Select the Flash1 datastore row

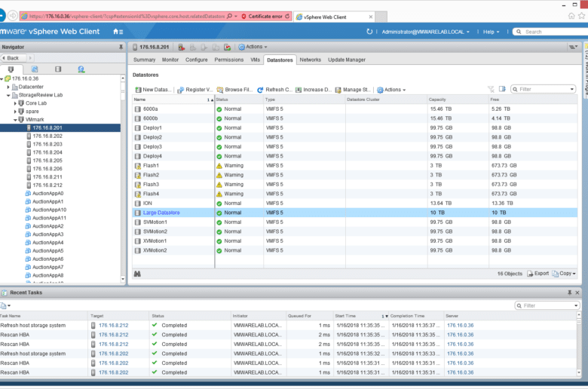[x=355, y=165]
